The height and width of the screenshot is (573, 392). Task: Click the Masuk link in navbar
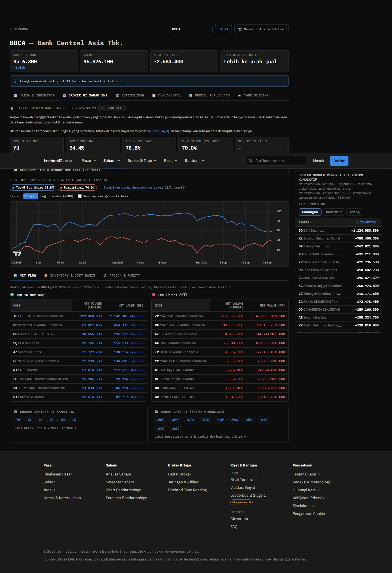coord(318,161)
